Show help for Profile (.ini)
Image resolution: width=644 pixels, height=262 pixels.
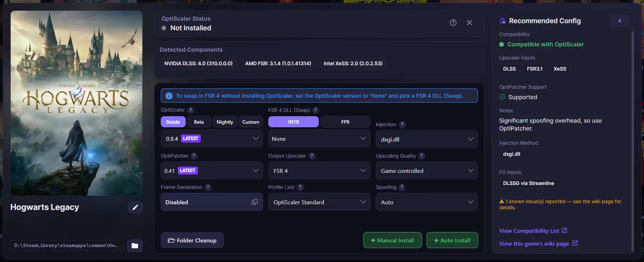click(300, 187)
